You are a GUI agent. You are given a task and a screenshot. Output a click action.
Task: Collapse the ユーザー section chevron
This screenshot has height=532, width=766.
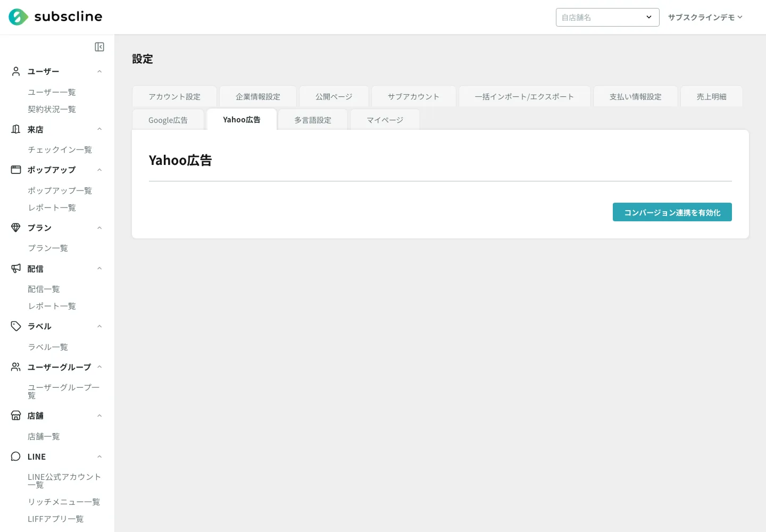click(x=99, y=71)
